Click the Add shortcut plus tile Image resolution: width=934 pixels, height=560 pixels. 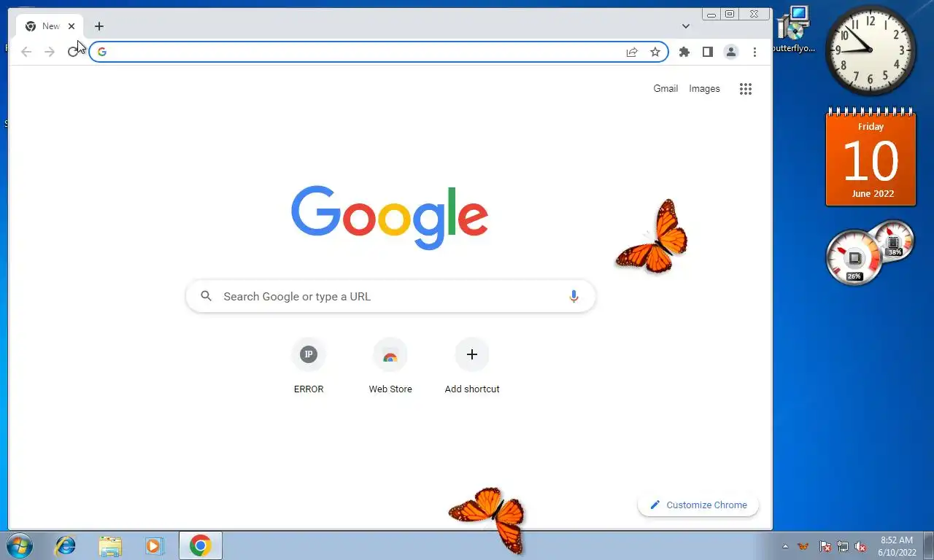472,366
